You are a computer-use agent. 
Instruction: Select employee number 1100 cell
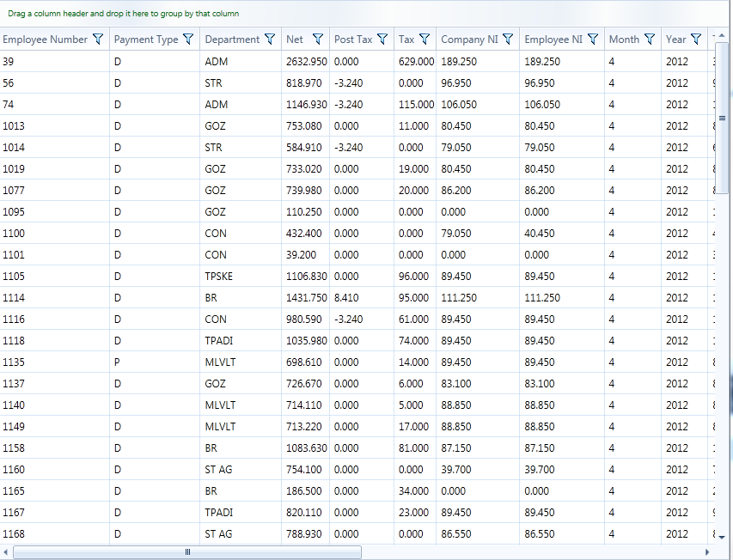55,233
